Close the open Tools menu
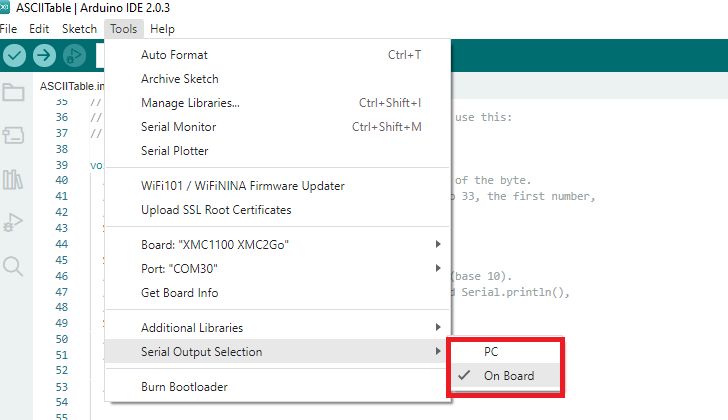 [x=124, y=29]
